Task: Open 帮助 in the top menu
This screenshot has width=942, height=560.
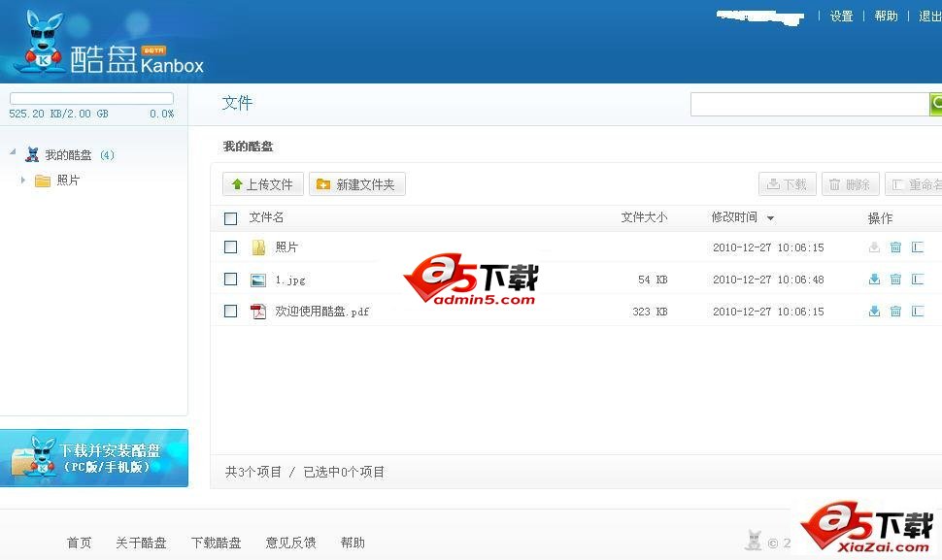Action: (x=886, y=16)
